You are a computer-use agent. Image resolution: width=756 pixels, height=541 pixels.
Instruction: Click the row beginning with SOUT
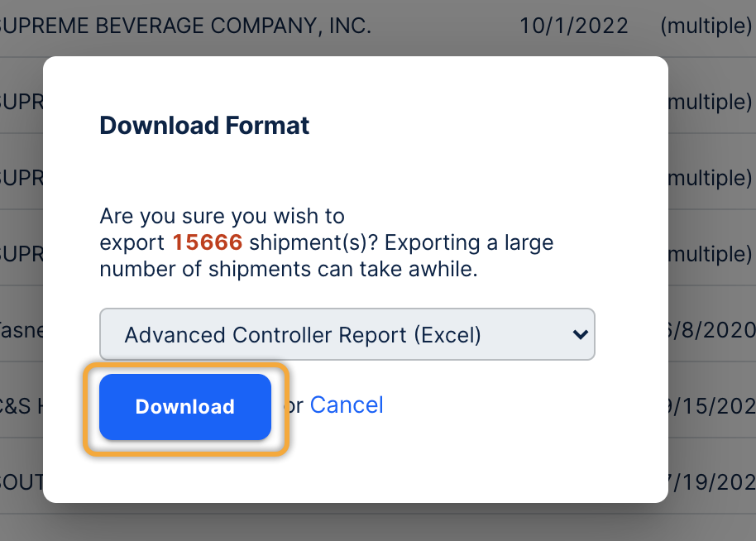pyautogui.click(x=21, y=481)
